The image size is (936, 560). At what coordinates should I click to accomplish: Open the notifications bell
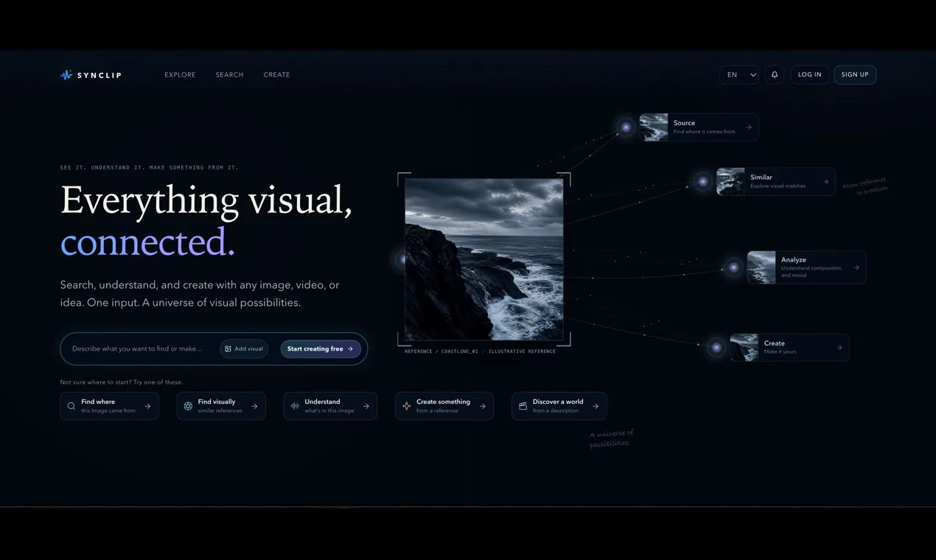coord(775,74)
